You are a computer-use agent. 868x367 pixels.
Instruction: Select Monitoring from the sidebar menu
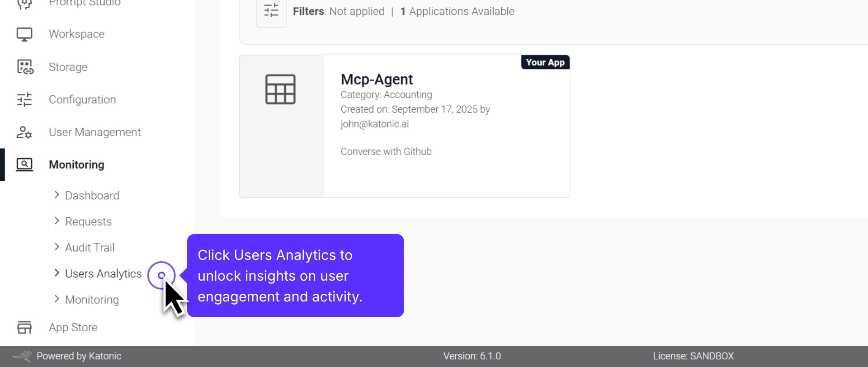point(76,164)
